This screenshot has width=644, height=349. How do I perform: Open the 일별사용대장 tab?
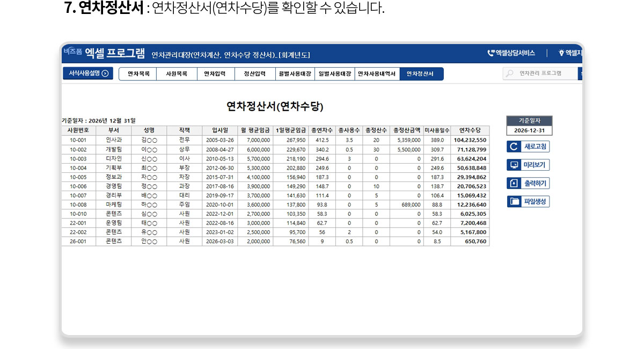pyautogui.click(x=334, y=74)
